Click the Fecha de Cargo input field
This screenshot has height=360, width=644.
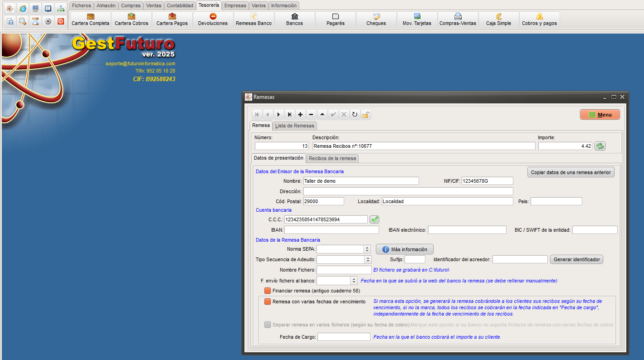[x=344, y=337]
